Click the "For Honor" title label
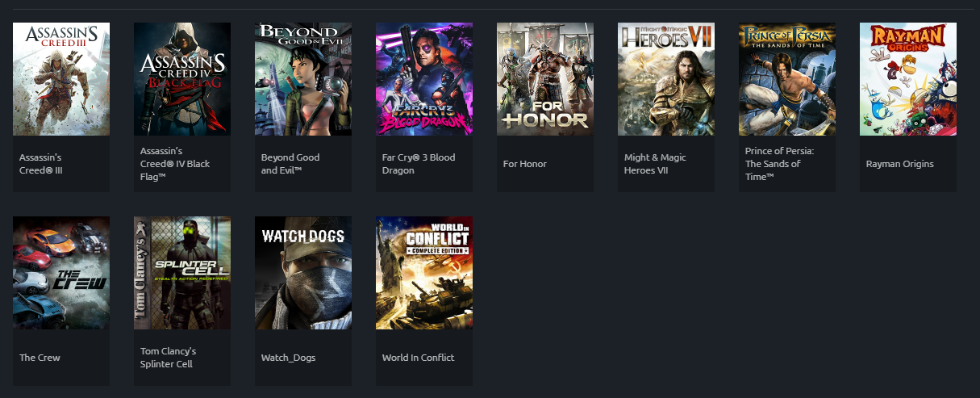 [x=525, y=164]
